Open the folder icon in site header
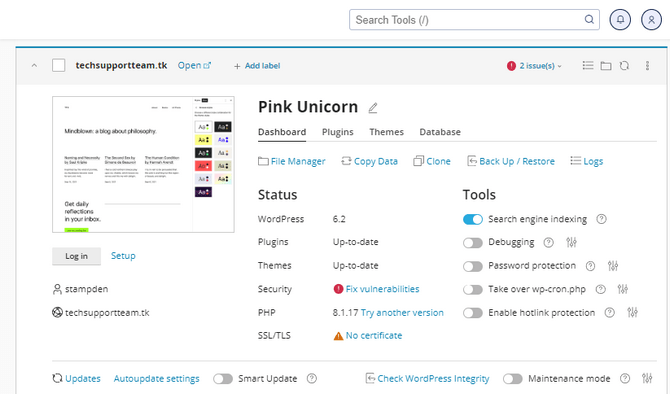This screenshot has height=394, width=670. coord(606,65)
